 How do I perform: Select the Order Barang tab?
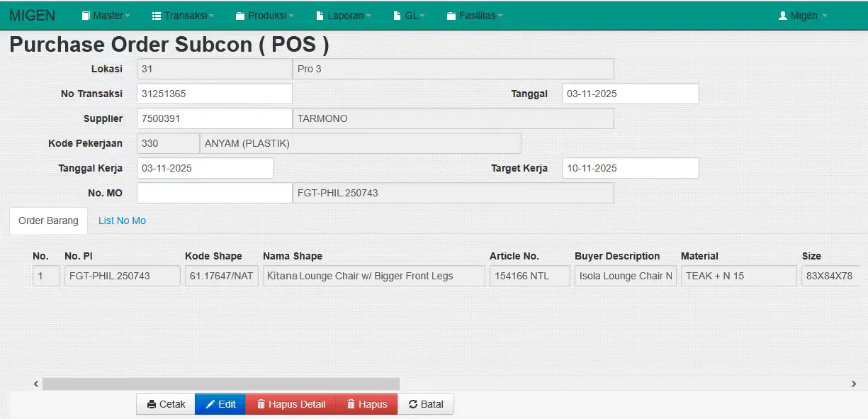point(48,220)
